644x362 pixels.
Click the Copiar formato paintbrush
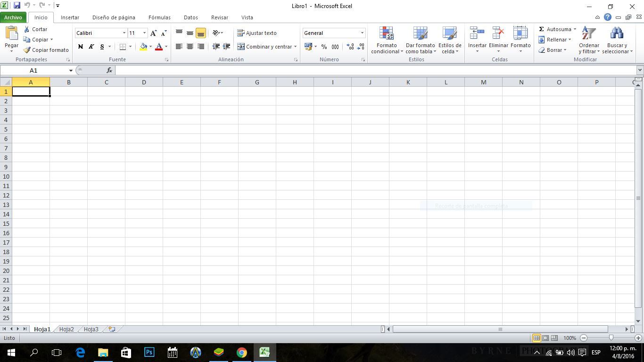[27, 50]
